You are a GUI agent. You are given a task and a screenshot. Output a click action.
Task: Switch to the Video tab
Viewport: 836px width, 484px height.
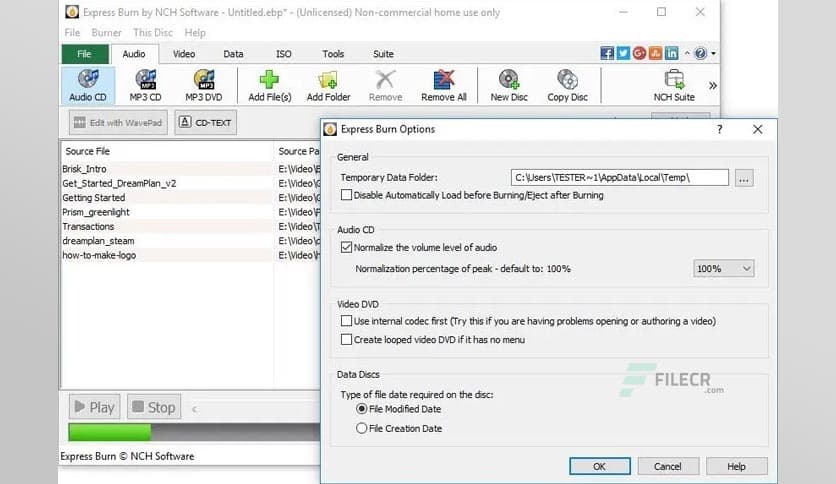coord(184,54)
